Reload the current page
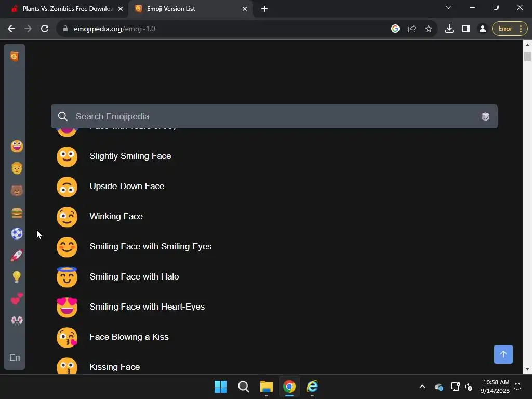The image size is (532, 399). point(45,29)
